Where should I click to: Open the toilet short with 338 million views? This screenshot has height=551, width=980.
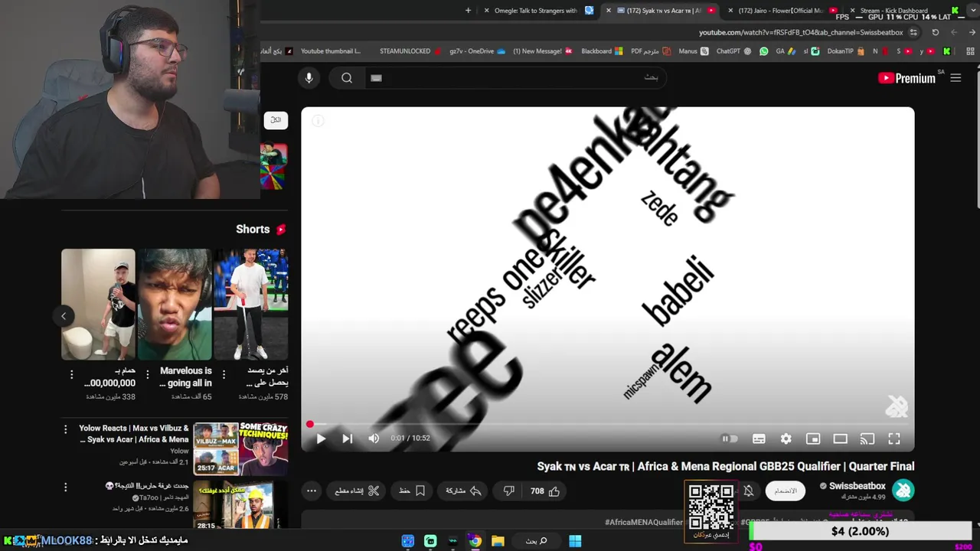pyautogui.click(x=98, y=304)
